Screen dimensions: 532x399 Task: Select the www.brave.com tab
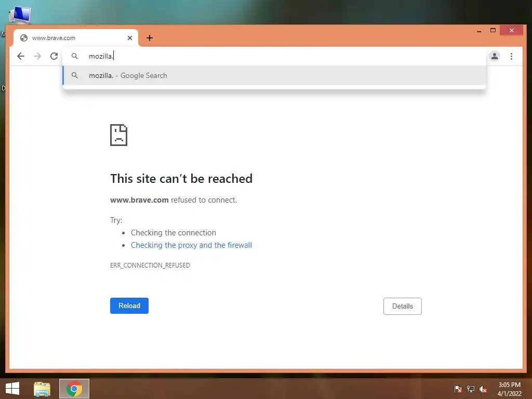click(76, 37)
